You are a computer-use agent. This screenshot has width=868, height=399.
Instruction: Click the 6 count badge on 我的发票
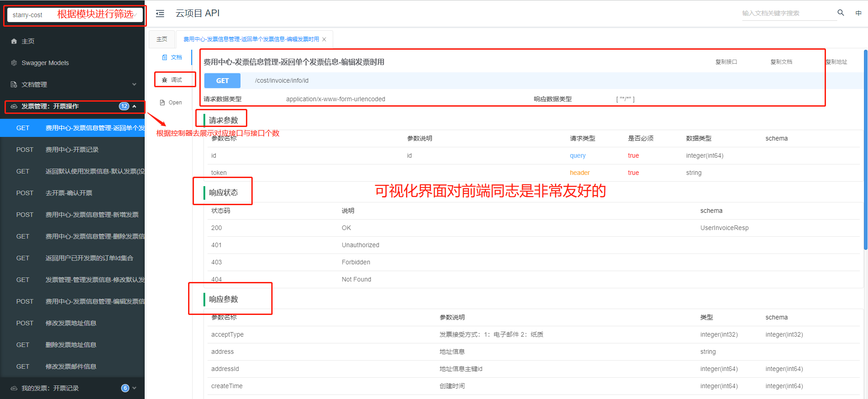click(125, 388)
